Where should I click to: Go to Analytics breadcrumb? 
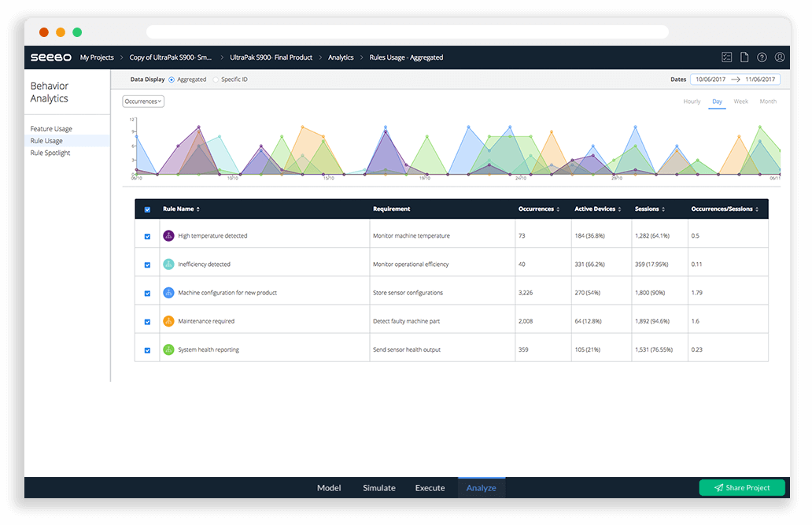(x=341, y=57)
